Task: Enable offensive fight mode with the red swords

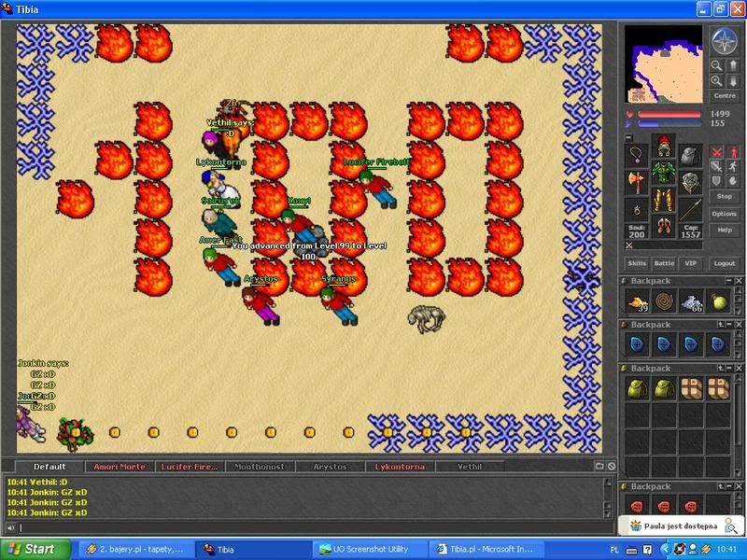Action: point(716,152)
